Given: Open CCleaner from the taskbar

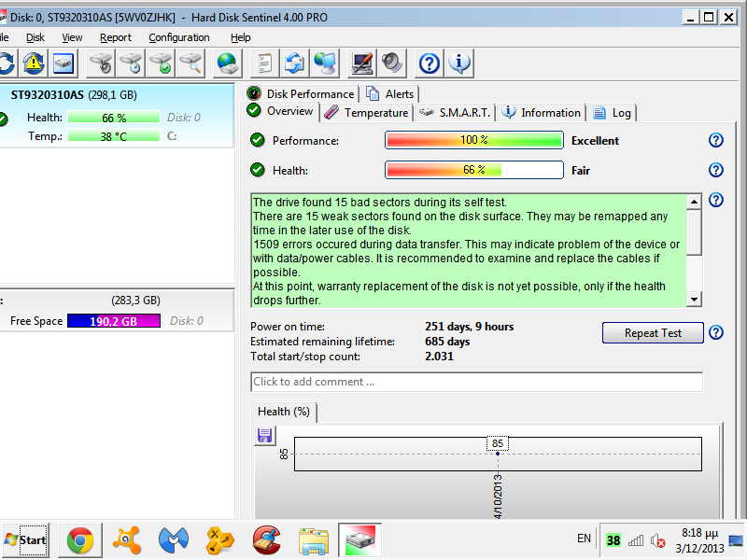Looking at the screenshot, I should tap(267, 540).
